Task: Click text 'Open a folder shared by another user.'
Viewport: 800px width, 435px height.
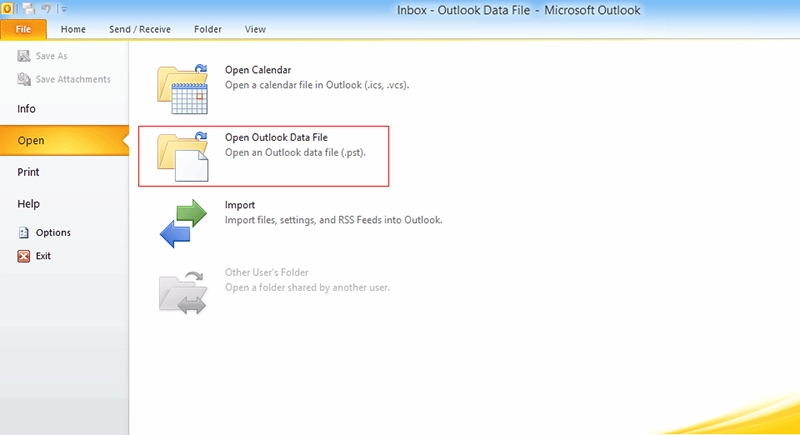Action: click(307, 288)
